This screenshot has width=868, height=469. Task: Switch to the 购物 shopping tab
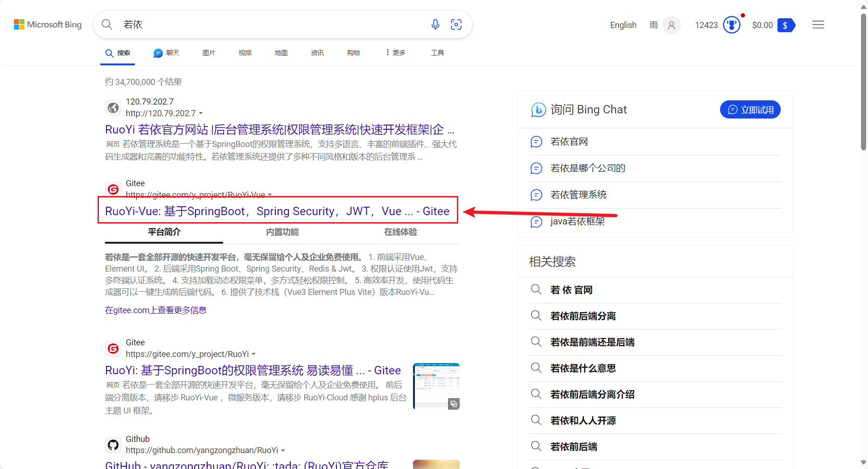[x=353, y=53]
